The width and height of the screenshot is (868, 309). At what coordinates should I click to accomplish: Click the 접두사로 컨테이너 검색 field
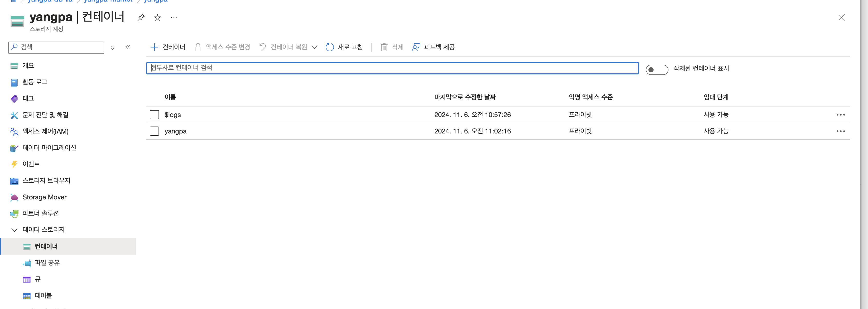392,68
